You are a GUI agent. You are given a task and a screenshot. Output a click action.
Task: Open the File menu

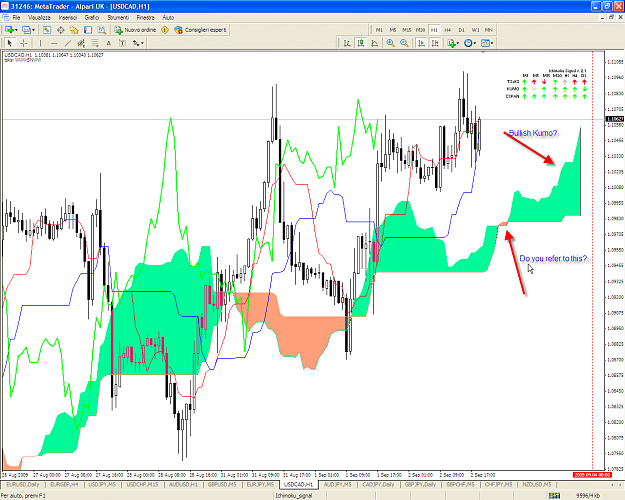click(16, 18)
